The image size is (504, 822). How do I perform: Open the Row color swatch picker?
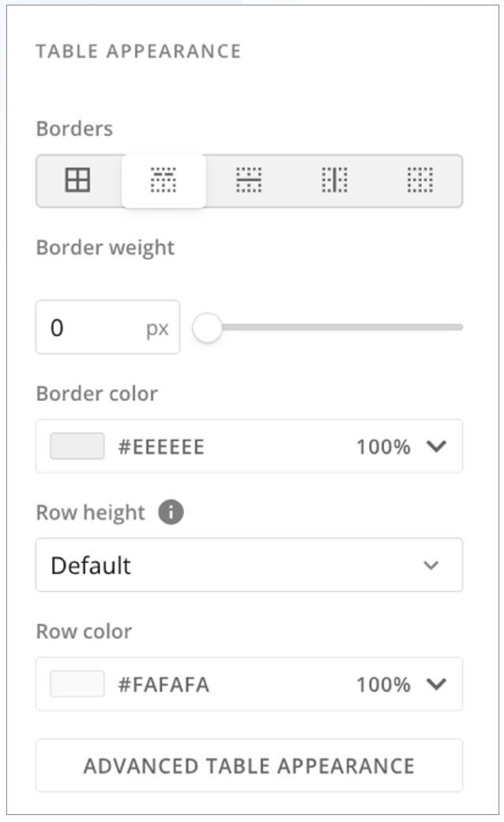click(77, 684)
